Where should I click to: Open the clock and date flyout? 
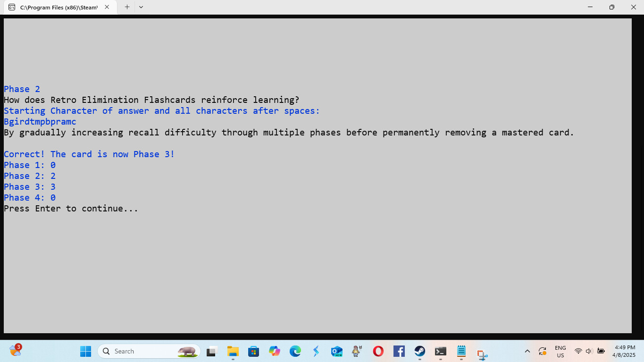point(624,351)
